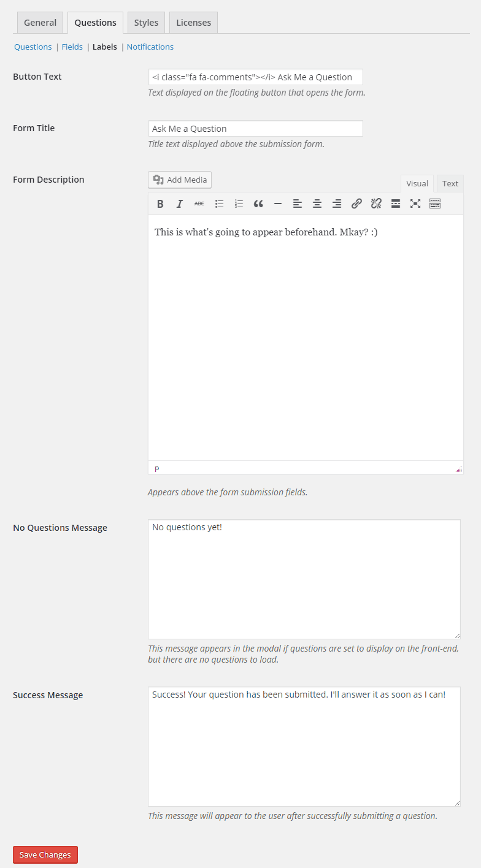Click the remove link icon
The width and height of the screenshot is (481, 868).
coord(376,204)
